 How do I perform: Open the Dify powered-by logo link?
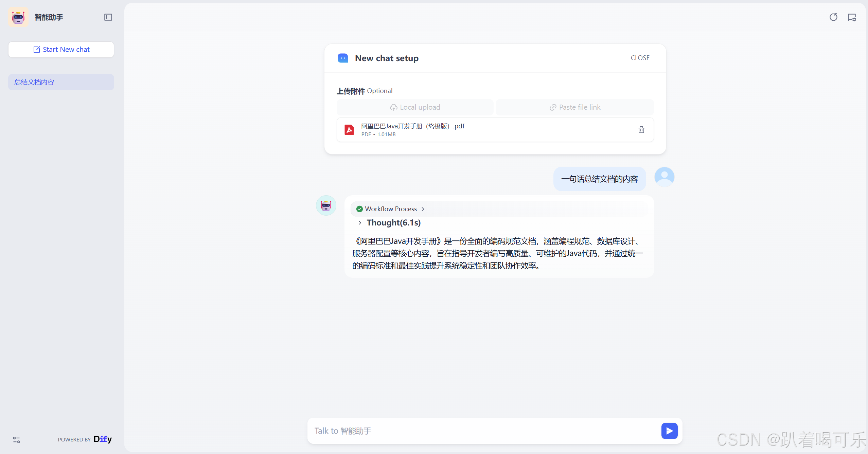pyautogui.click(x=103, y=439)
